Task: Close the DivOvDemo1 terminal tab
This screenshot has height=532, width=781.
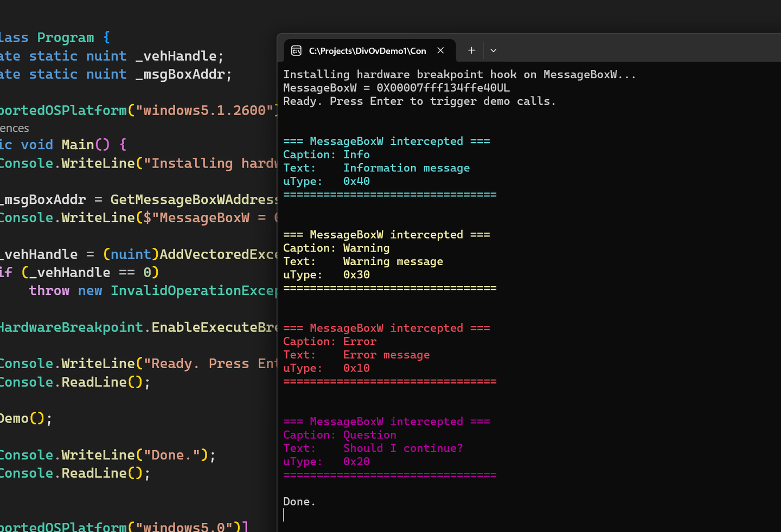Action: click(x=440, y=50)
